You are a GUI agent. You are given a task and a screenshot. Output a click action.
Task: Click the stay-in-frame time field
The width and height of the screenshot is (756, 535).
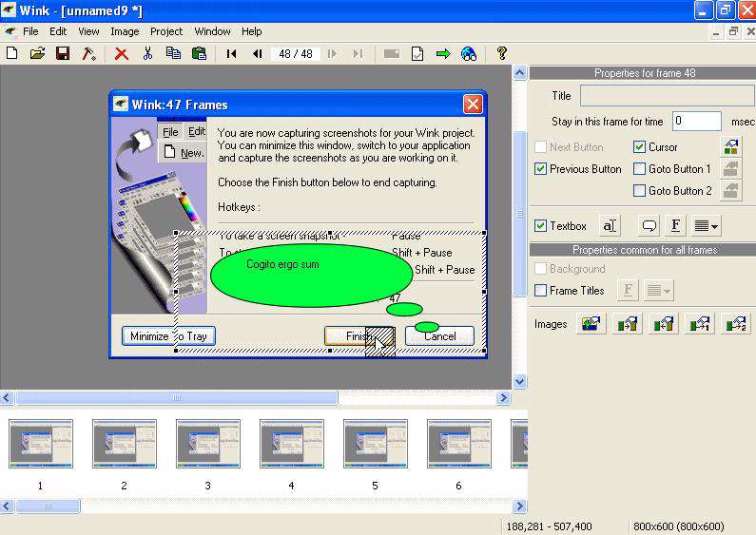(697, 121)
